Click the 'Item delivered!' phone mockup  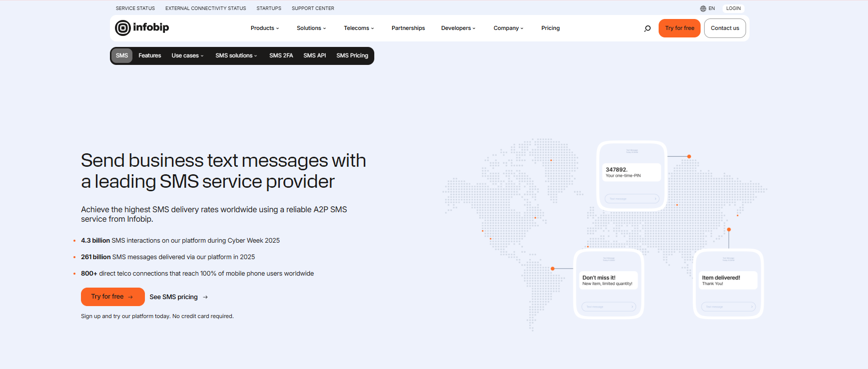[729, 284]
